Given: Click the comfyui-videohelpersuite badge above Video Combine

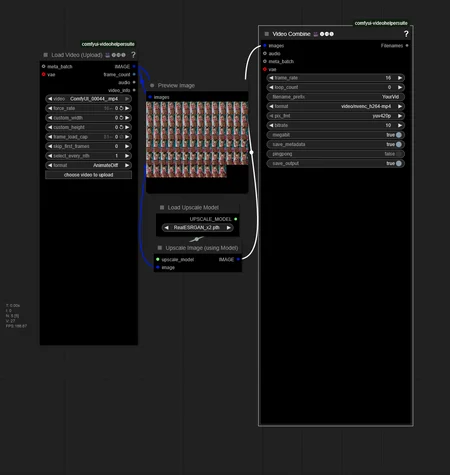Looking at the screenshot, I should tap(381, 23).
